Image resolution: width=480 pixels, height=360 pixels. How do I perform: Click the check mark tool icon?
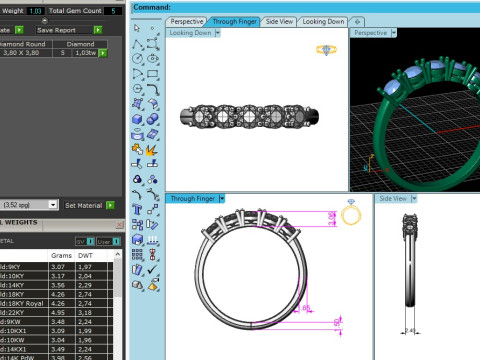tap(152, 269)
